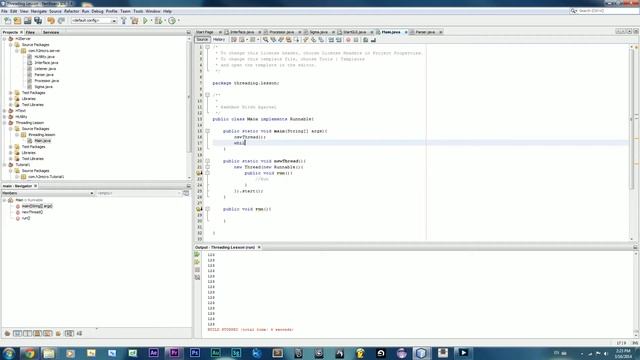Select Sigma.java in the Projects tree

tap(43, 87)
